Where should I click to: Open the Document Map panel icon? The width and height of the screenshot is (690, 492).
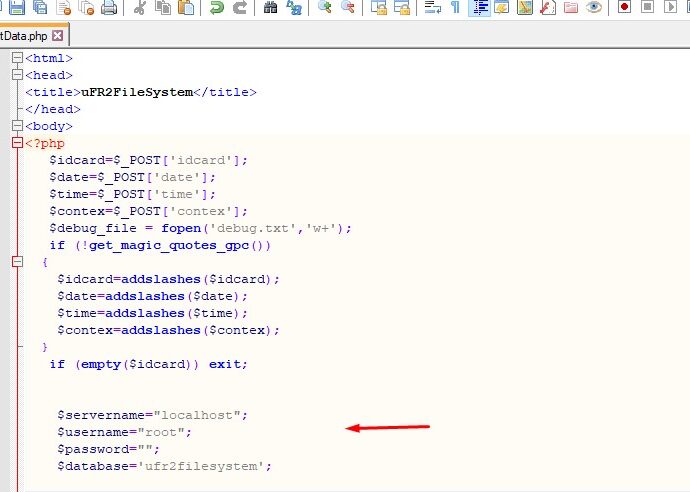[x=525, y=7]
